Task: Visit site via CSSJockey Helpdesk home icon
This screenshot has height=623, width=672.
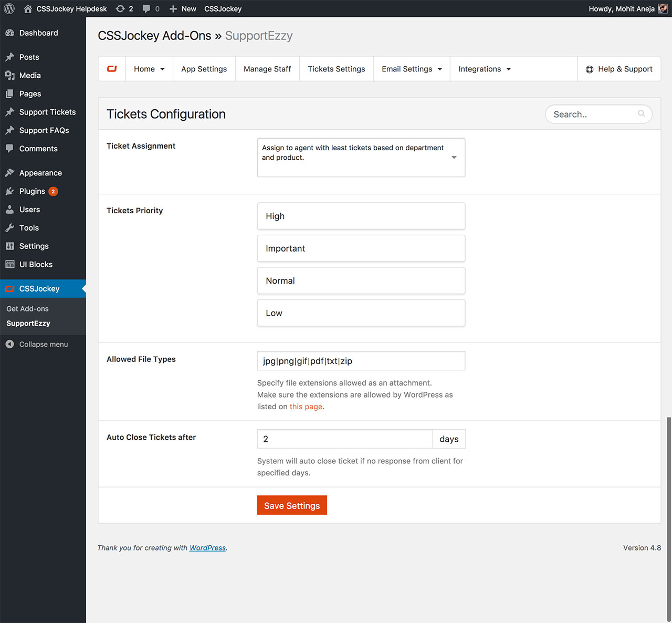Action: click(28, 8)
